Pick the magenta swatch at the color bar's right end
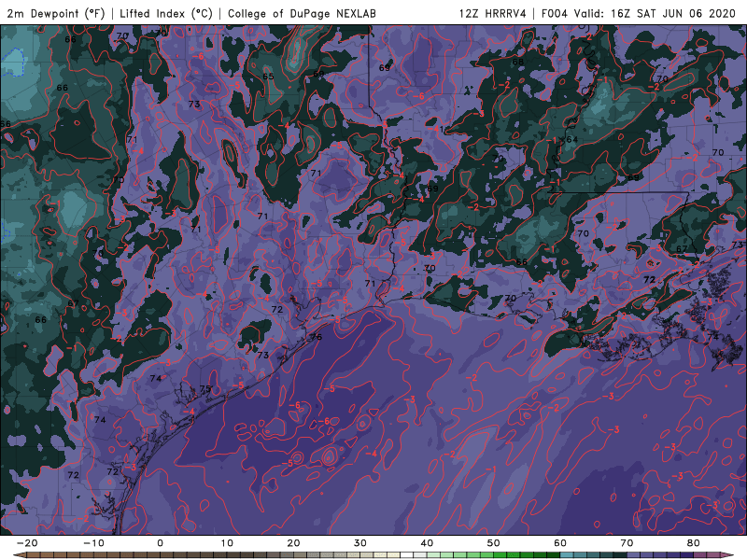 [x=713, y=555]
